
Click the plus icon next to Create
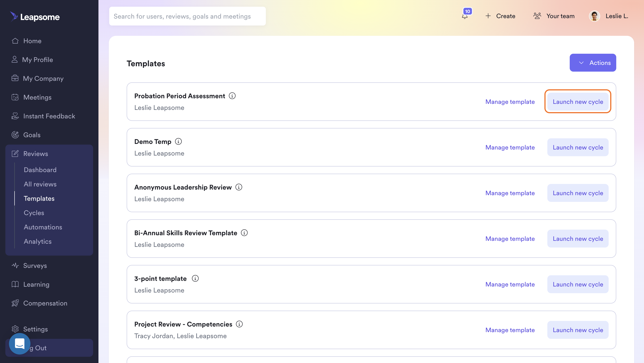pyautogui.click(x=488, y=16)
